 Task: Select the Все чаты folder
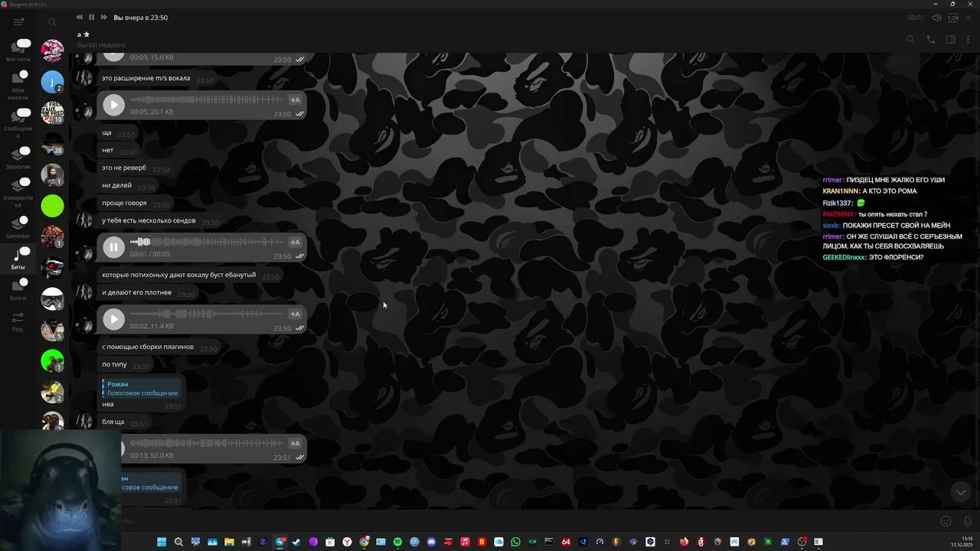[18, 51]
